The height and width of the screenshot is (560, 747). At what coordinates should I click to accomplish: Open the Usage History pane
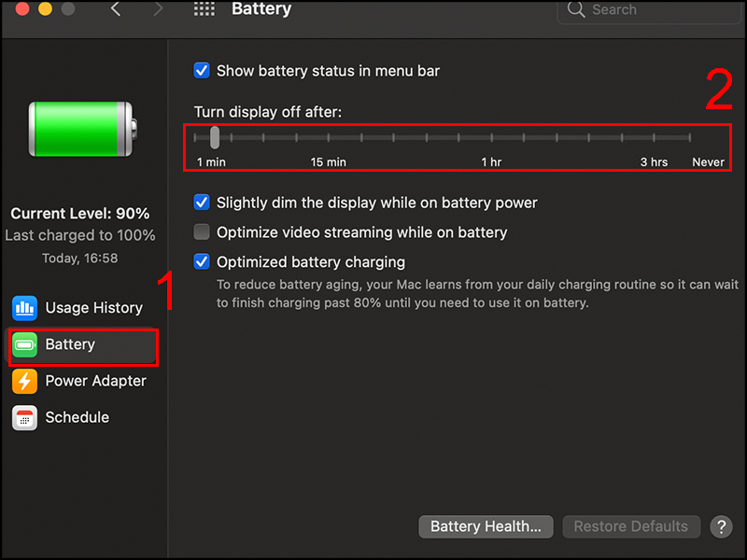click(93, 308)
